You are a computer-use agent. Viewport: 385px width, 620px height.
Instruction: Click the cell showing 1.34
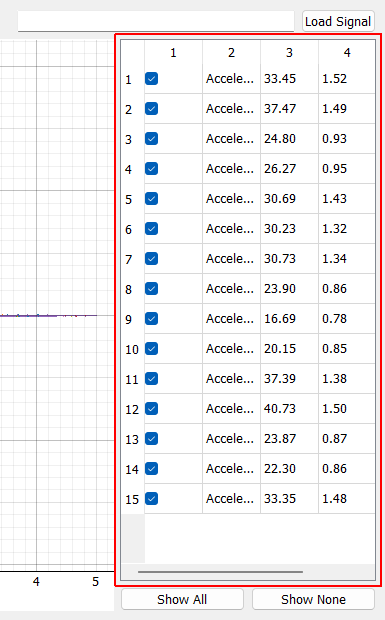tap(347, 259)
